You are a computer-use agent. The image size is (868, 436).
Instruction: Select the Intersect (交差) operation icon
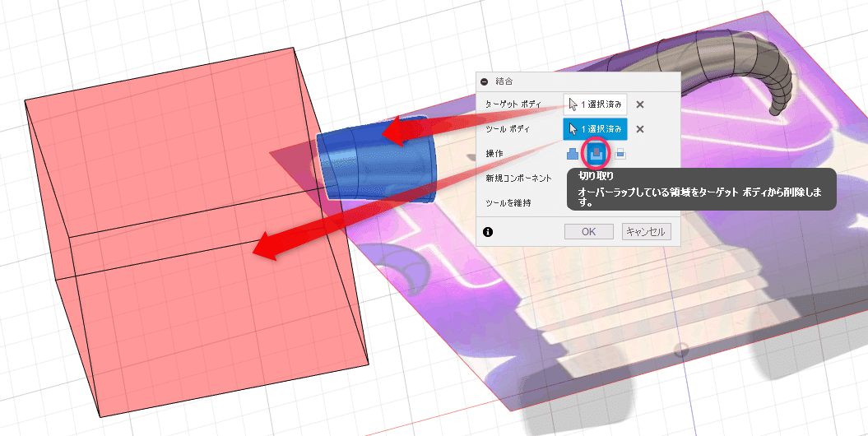click(x=620, y=154)
